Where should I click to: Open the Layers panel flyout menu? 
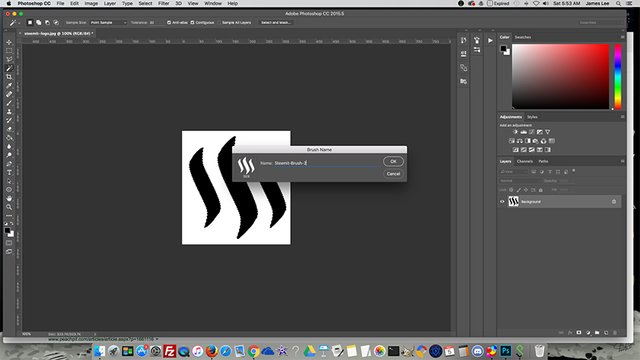pos(622,161)
